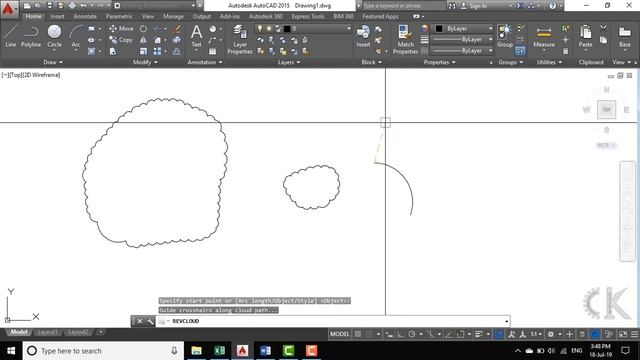
Task: Click the TOP face of the ViewCube
Action: tap(607, 109)
